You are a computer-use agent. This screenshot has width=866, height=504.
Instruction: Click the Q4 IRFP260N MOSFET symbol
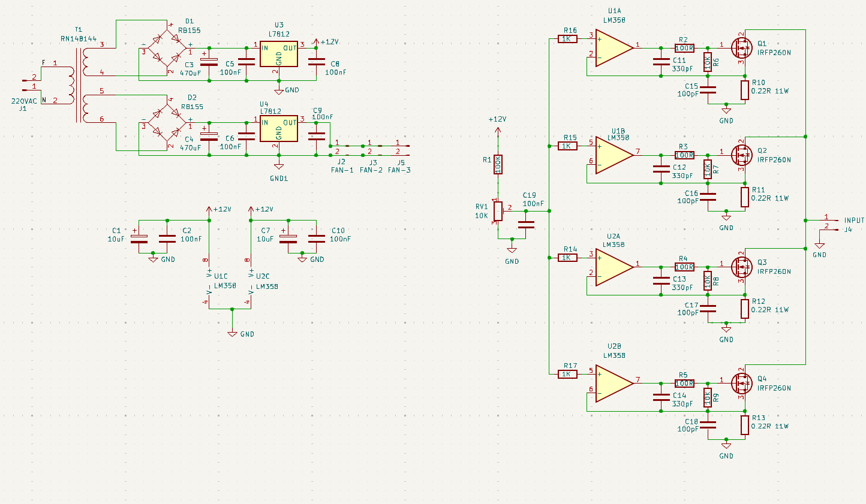click(x=742, y=383)
